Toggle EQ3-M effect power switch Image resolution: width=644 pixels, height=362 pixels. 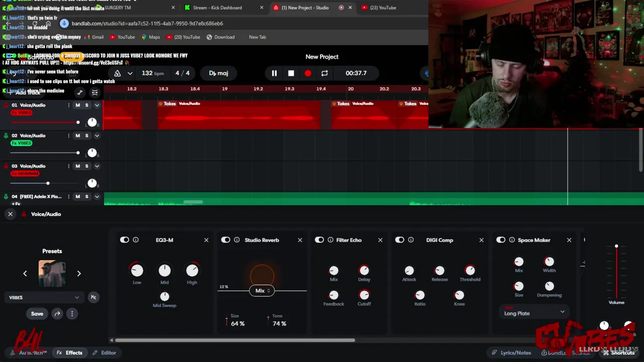pos(124,240)
